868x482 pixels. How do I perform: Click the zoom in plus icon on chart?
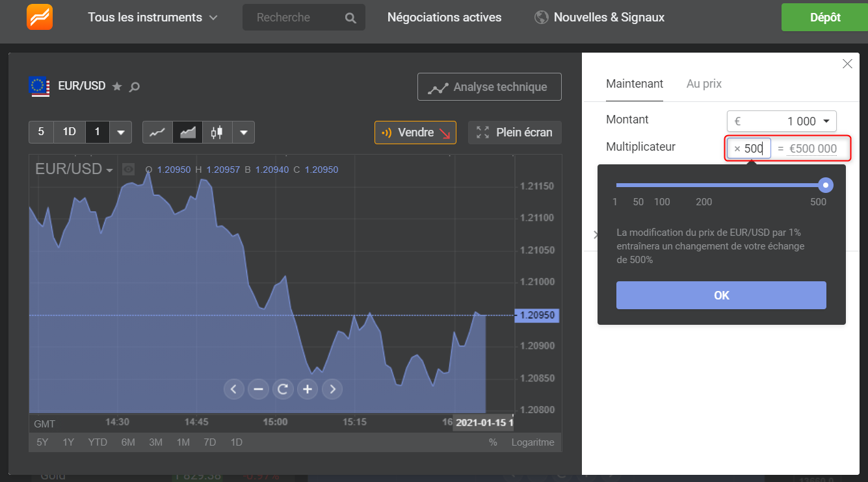(308, 388)
